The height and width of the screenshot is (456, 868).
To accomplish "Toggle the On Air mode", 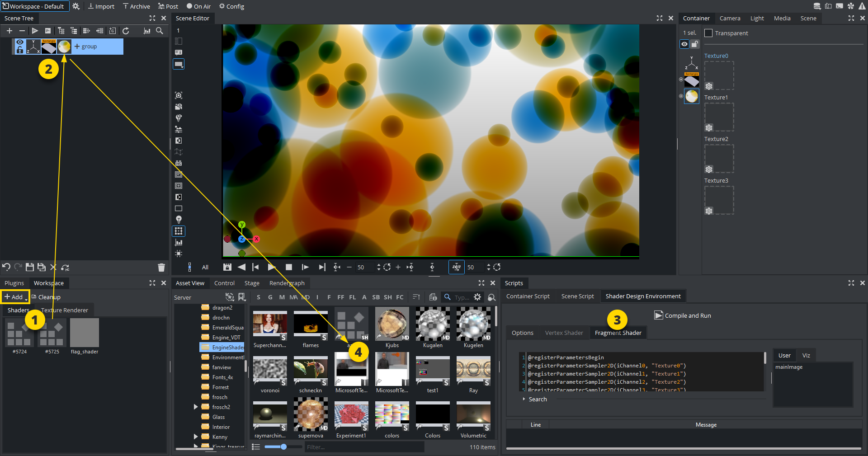I will (198, 6).
